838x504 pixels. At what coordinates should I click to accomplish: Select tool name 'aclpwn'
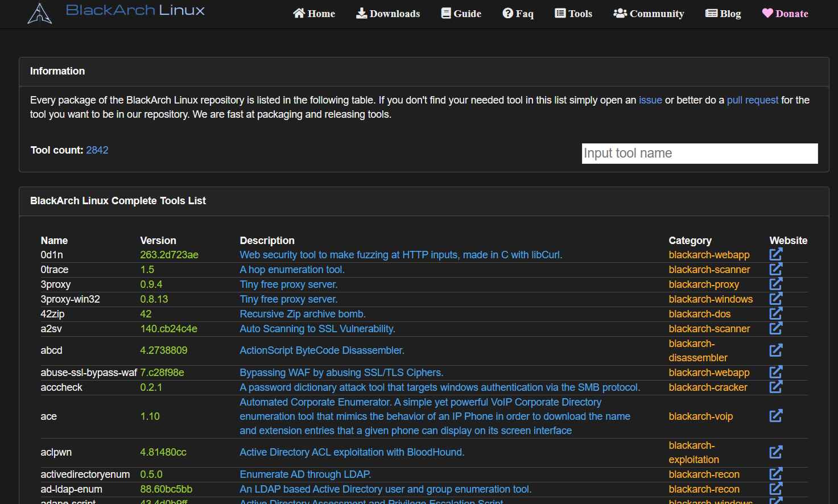(x=56, y=452)
